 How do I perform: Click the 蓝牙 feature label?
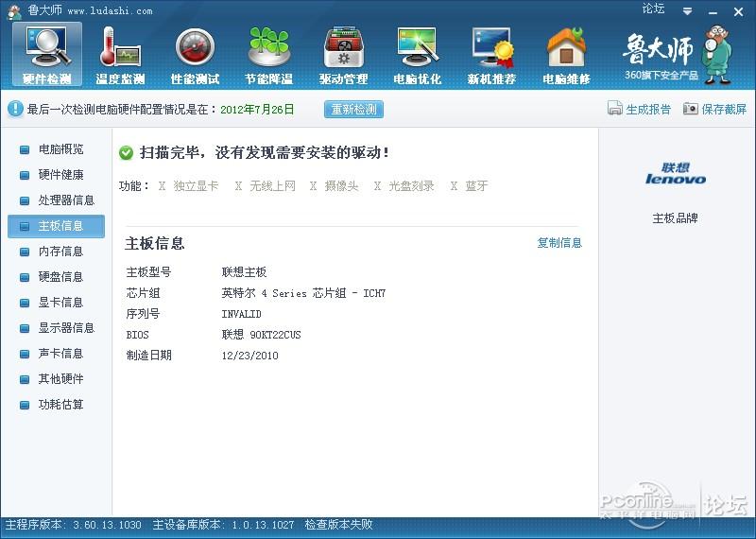(x=476, y=185)
